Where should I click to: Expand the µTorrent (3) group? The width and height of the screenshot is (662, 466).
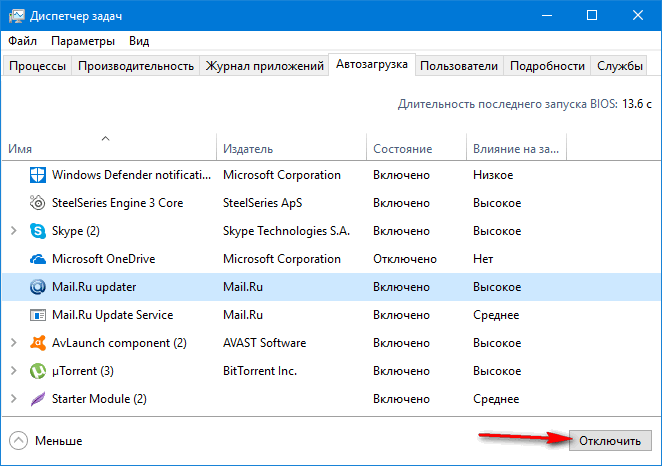point(14,371)
